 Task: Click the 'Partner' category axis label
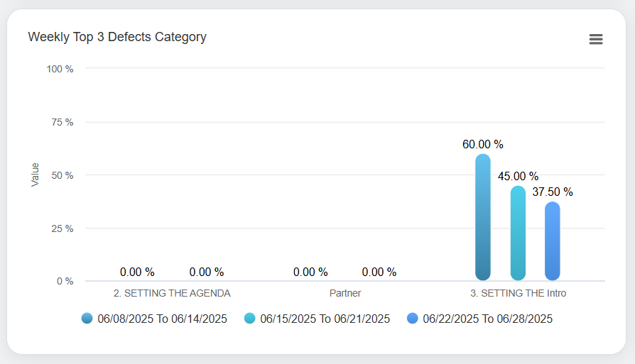click(x=345, y=292)
